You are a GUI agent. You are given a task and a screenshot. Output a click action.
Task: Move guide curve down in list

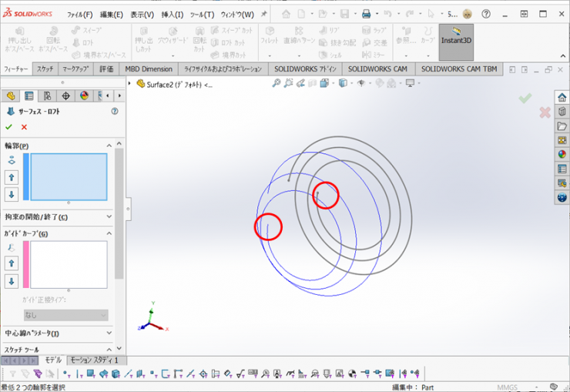coord(12,282)
